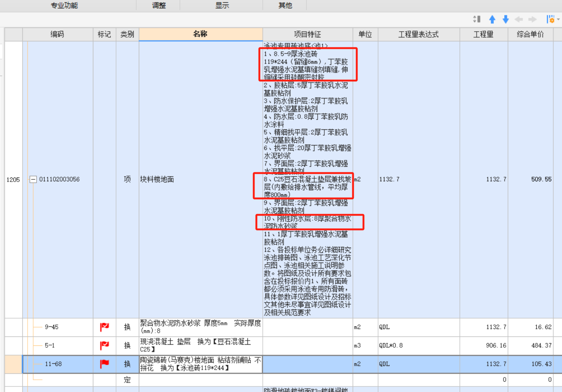Select 换 category cell of row 9-45
The width and height of the screenshot is (562, 392).
(x=127, y=327)
